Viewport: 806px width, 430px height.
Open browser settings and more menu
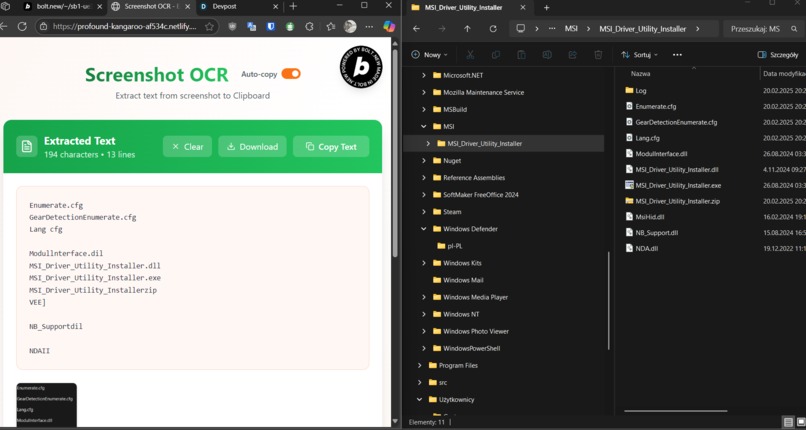pyautogui.click(x=369, y=27)
